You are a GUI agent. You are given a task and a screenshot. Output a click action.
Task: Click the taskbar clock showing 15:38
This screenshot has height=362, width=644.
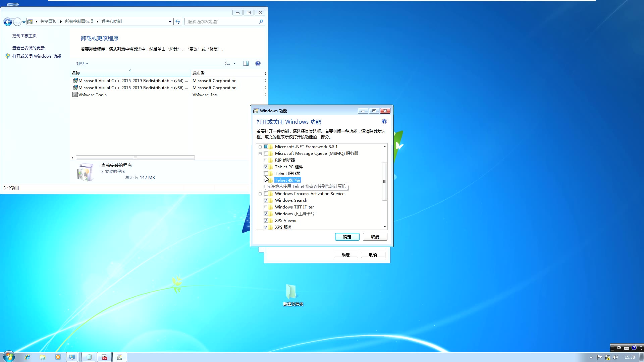pyautogui.click(x=630, y=357)
